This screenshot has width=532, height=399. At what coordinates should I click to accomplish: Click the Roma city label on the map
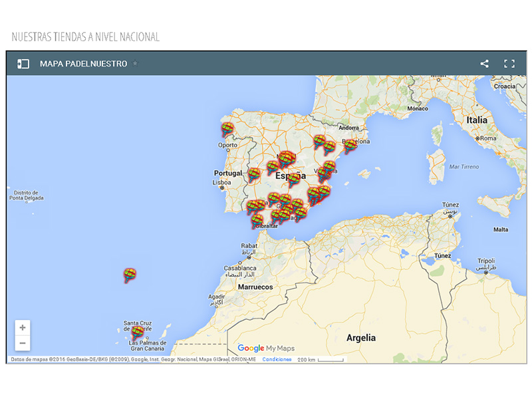click(488, 138)
